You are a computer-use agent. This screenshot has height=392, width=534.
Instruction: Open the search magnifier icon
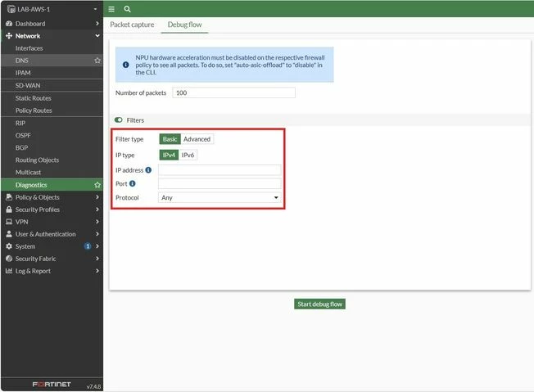[x=128, y=9]
